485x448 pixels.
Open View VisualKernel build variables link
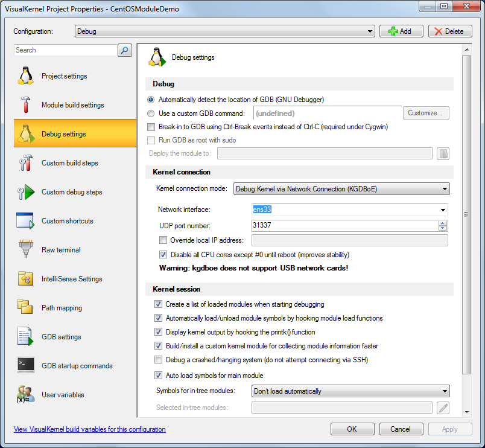(x=90, y=429)
